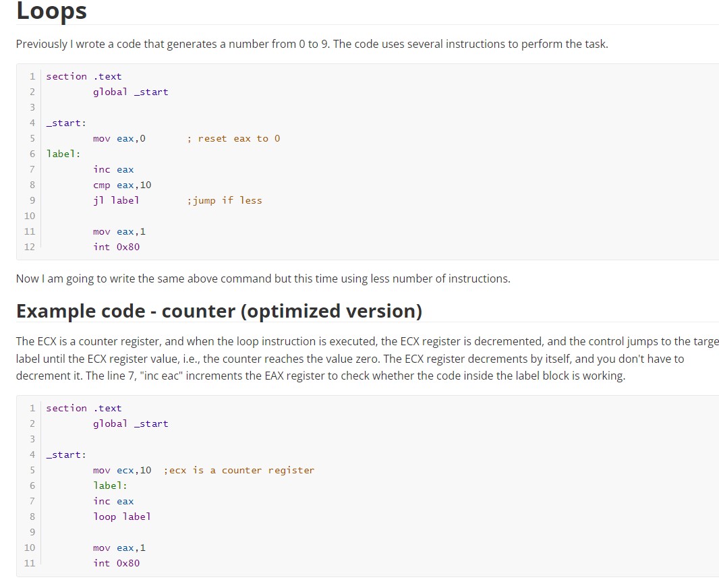
Task: Click the comment "; reset eax to 0"
Action: tap(233, 138)
